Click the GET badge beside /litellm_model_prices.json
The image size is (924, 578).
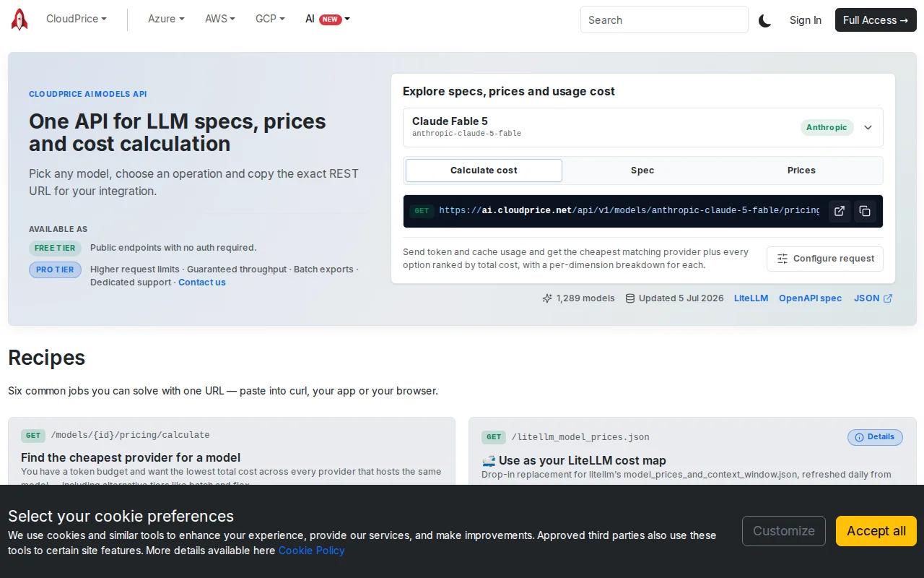pos(494,437)
